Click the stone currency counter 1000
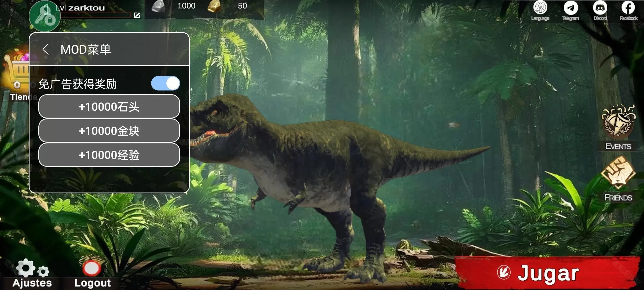 tap(186, 6)
